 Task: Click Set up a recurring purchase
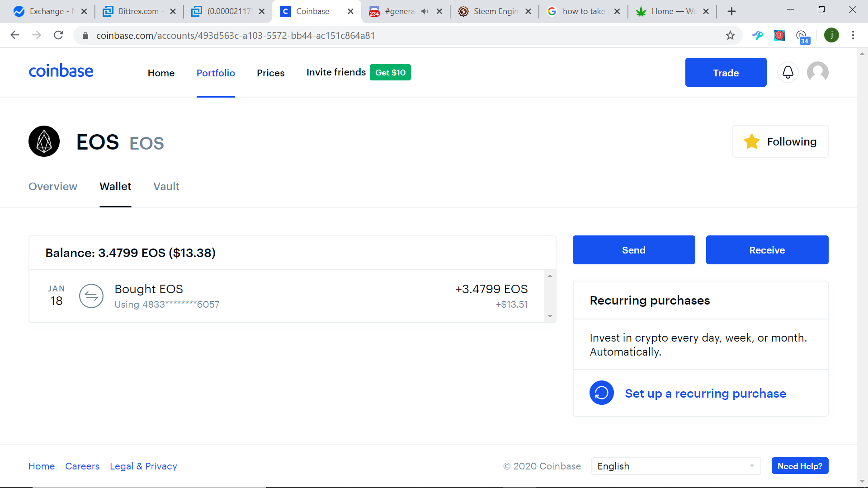[x=705, y=393]
